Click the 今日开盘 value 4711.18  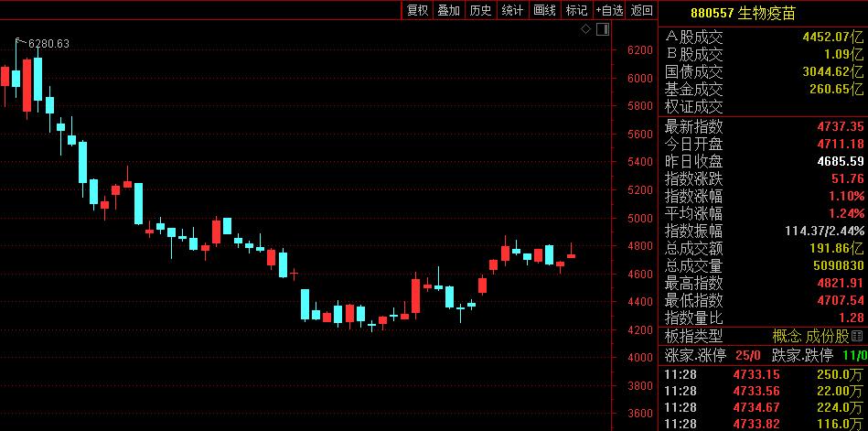[x=841, y=144]
